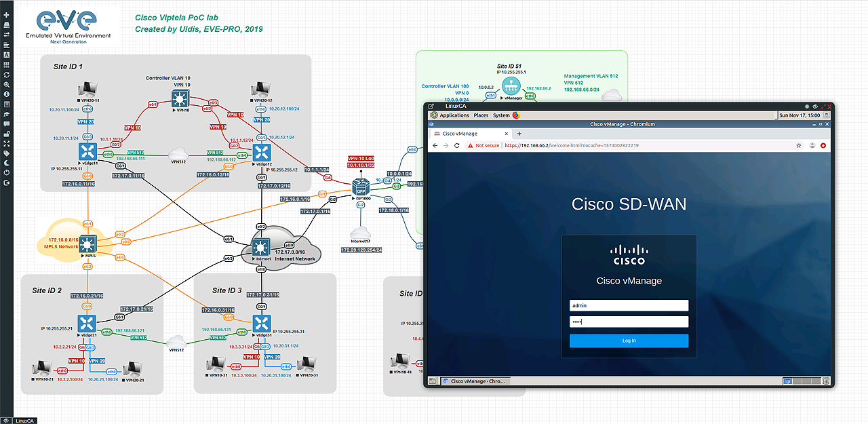This screenshot has height=424, width=868.
Task: Click the MPLS network switch node
Action: (x=87, y=242)
